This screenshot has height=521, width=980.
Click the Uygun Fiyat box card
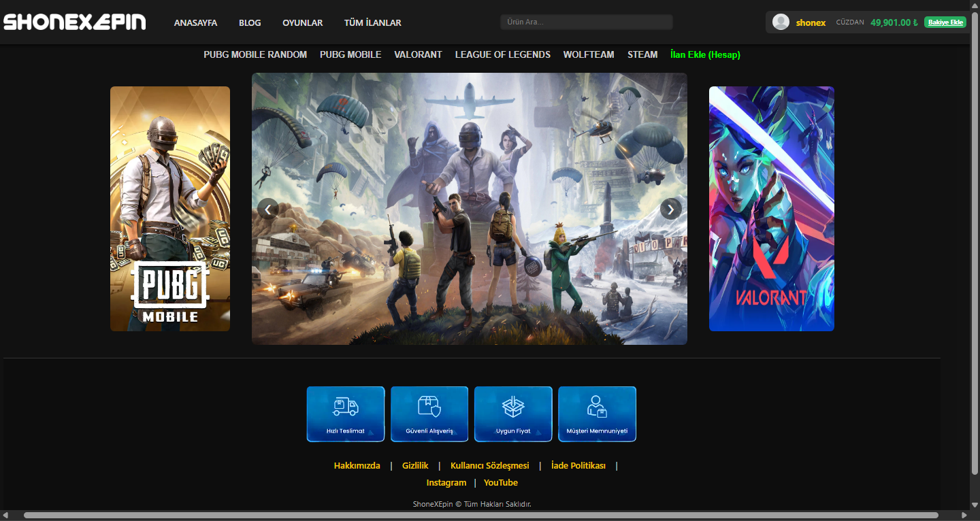coord(513,414)
